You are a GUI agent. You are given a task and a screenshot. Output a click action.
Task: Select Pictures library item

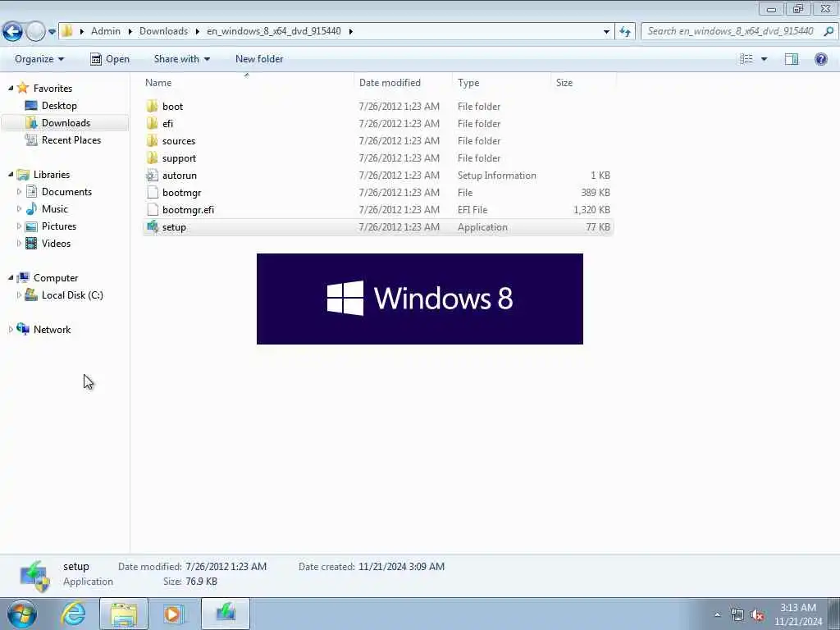[59, 226]
